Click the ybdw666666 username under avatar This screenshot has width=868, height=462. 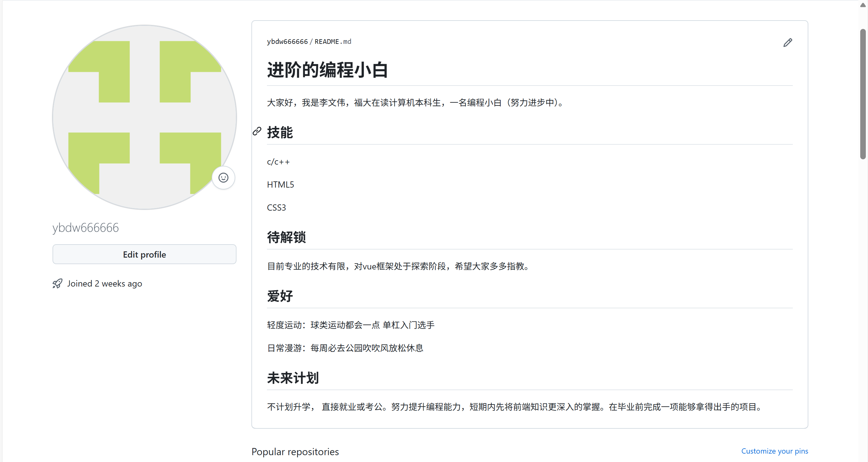(x=85, y=228)
